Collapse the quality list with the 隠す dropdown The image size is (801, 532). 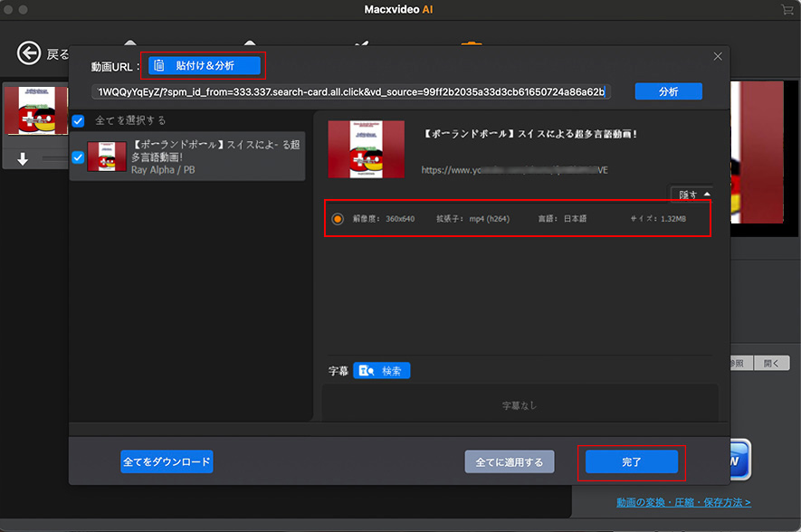691,194
